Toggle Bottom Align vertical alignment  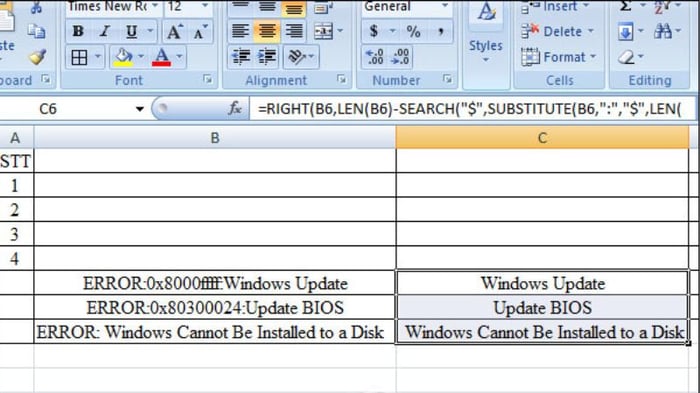point(294,8)
